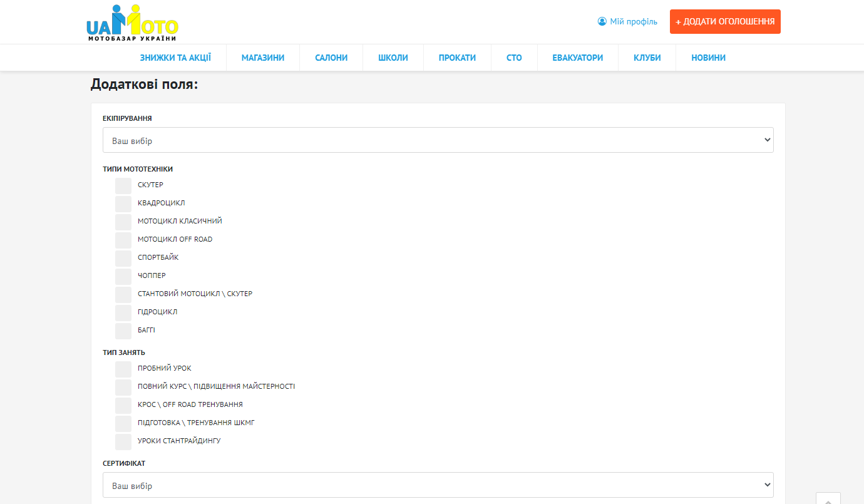Click the Спортбайк label text
The height and width of the screenshot is (504, 864).
158,258
